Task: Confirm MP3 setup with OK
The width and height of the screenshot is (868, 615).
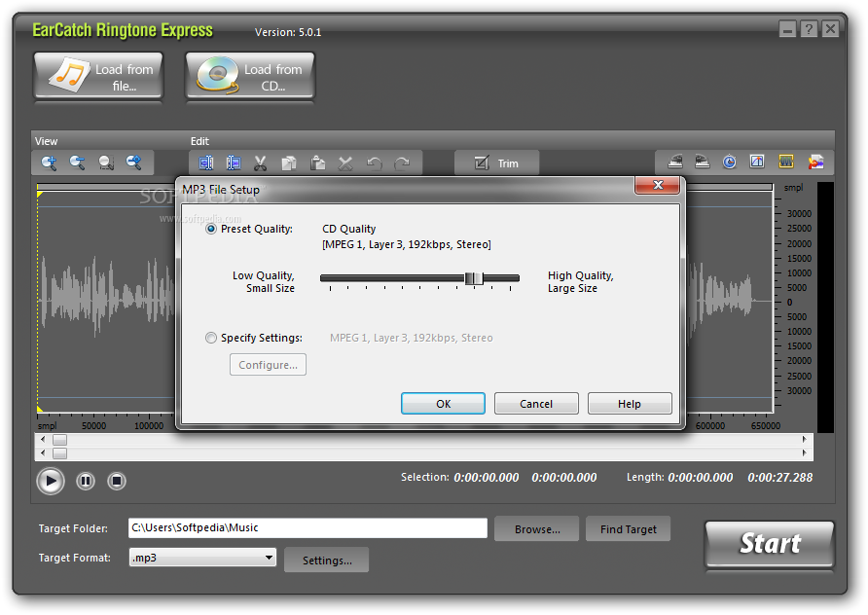Action: tap(443, 404)
